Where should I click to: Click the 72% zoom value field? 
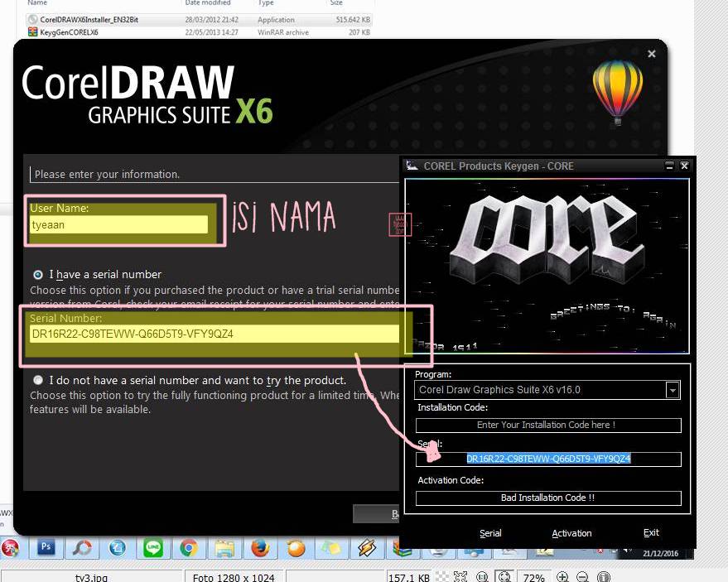point(534,577)
